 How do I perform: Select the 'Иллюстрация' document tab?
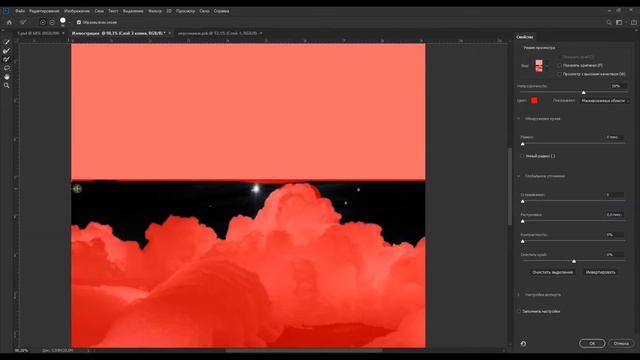click(118, 33)
